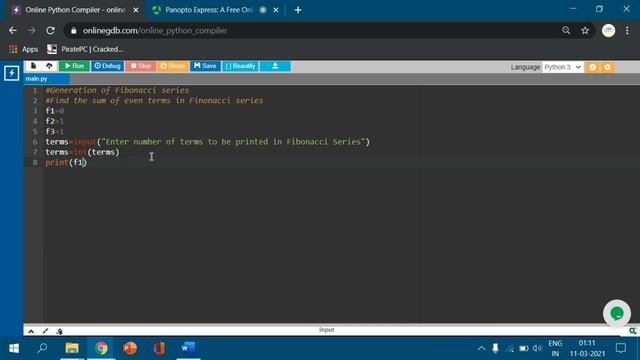Click the battery icon in system tray
The image size is (640, 360).
524,348
